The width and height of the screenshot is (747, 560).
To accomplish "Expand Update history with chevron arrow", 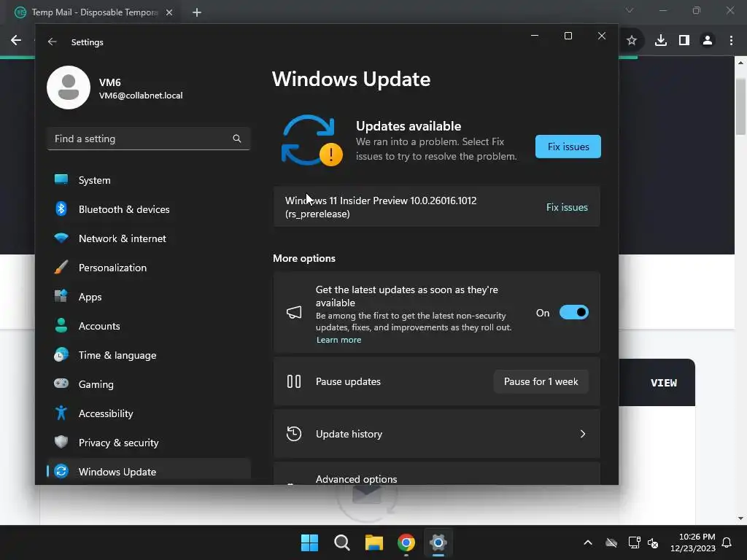I will 583,434.
